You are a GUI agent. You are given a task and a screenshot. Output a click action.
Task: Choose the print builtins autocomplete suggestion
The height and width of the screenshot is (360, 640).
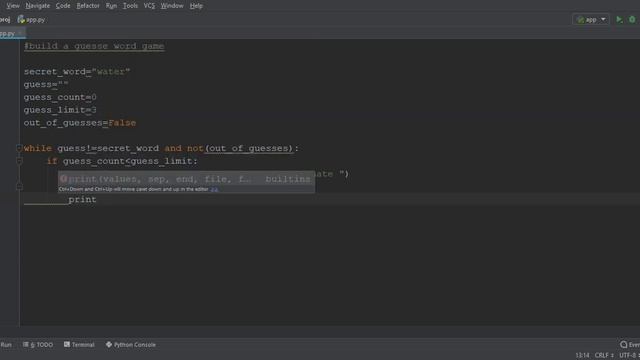coord(187,179)
